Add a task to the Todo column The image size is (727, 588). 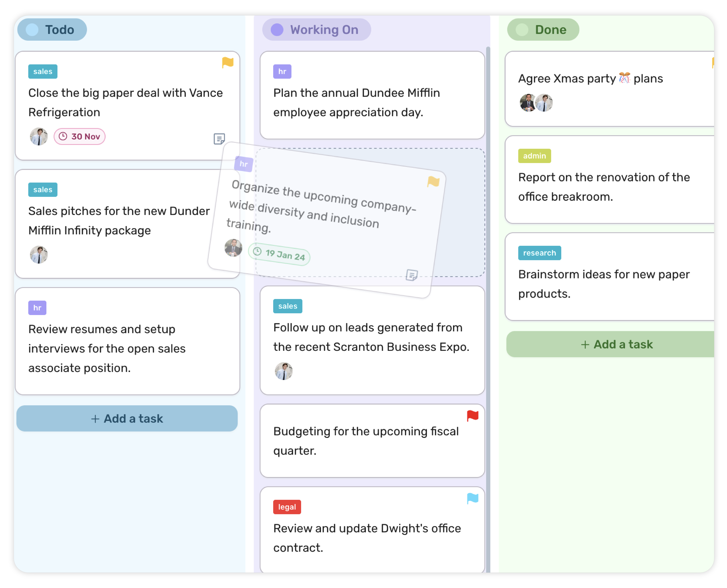[127, 418]
